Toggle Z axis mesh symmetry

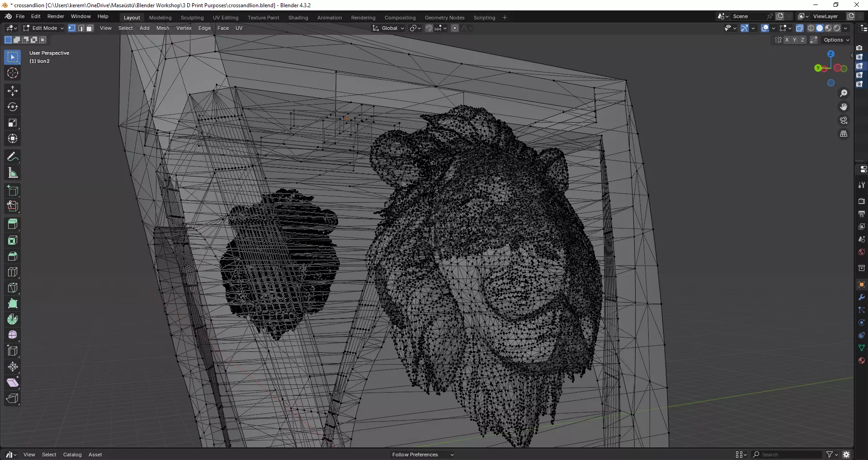point(802,40)
